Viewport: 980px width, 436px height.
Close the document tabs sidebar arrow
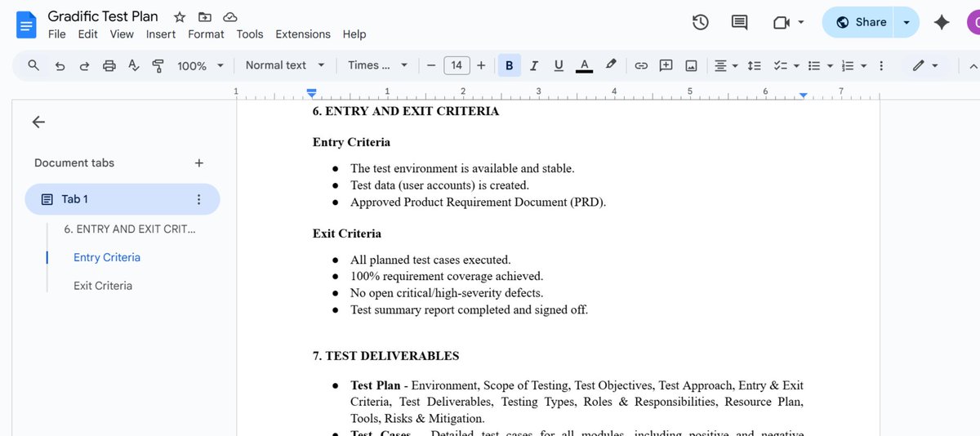click(38, 122)
